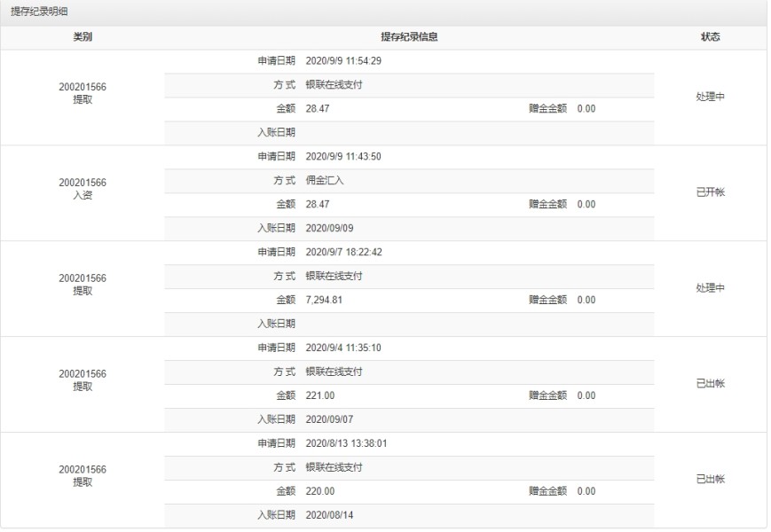Click amount 221.00
The height and width of the screenshot is (532, 771).
tap(320, 396)
